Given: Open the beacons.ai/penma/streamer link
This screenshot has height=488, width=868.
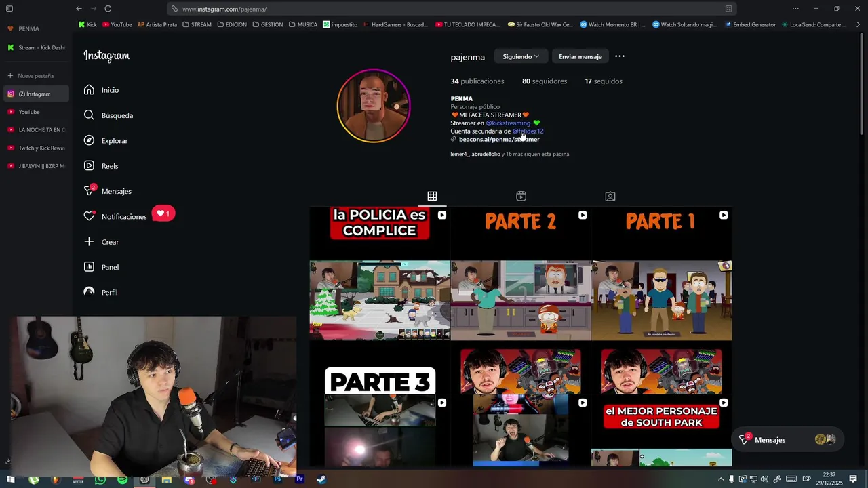Looking at the screenshot, I should coord(499,140).
